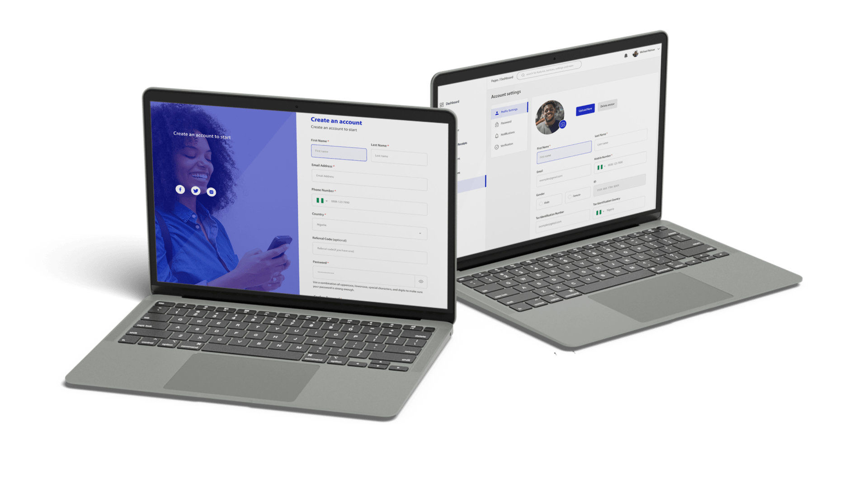The height and width of the screenshot is (488, 868).
Task: Click the Password sidebar lock icon
Action: tap(496, 124)
